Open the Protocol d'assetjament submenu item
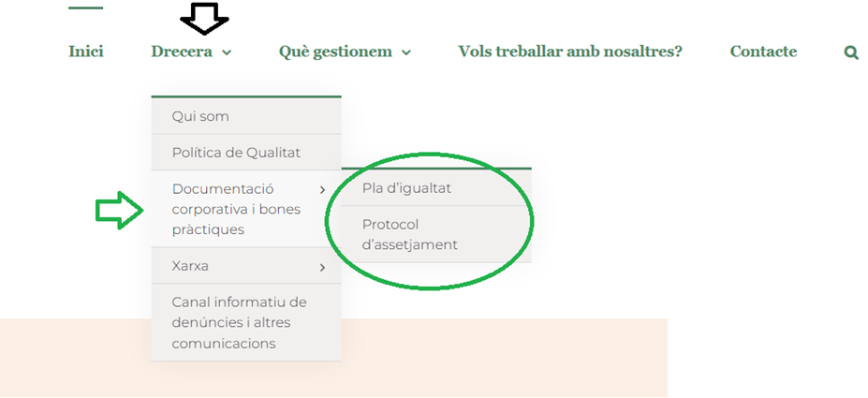The width and height of the screenshot is (868, 398). pos(409,234)
